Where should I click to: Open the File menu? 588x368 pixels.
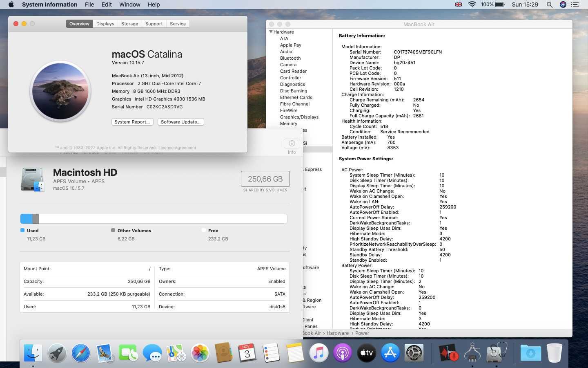coord(89,4)
